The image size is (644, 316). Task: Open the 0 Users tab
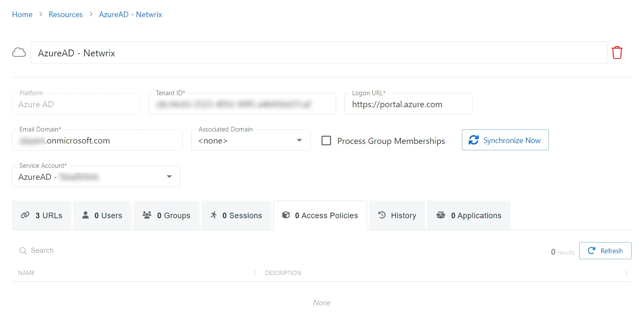(x=102, y=215)
